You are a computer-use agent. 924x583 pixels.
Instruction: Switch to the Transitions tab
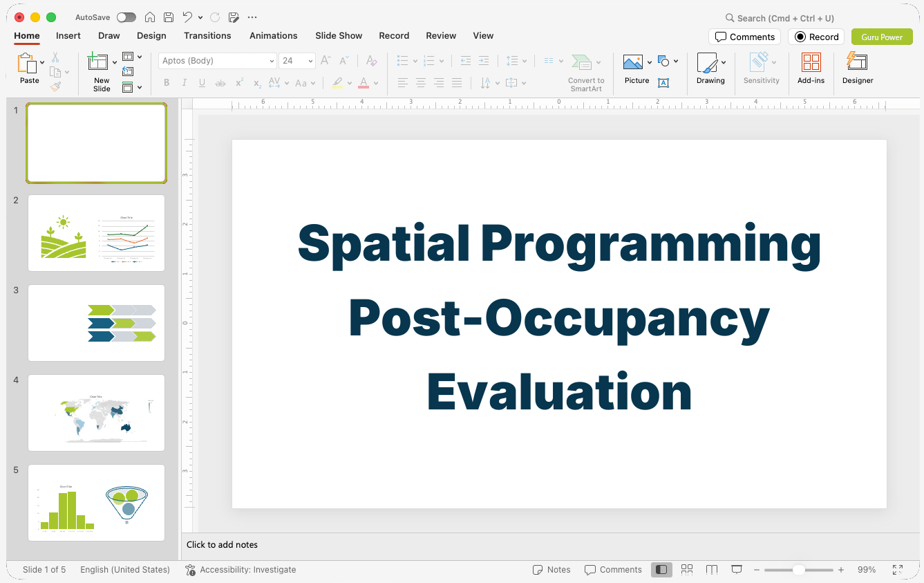(x=207, y=36)
